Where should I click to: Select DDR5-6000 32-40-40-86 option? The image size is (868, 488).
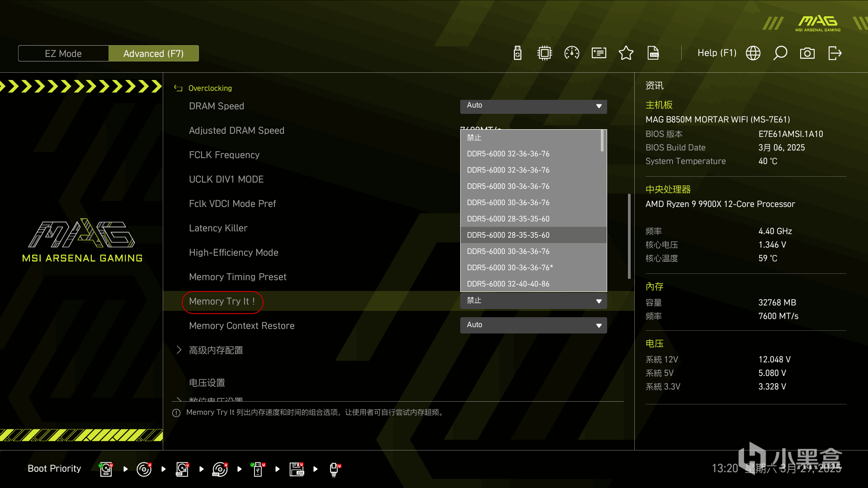[508, 284]
